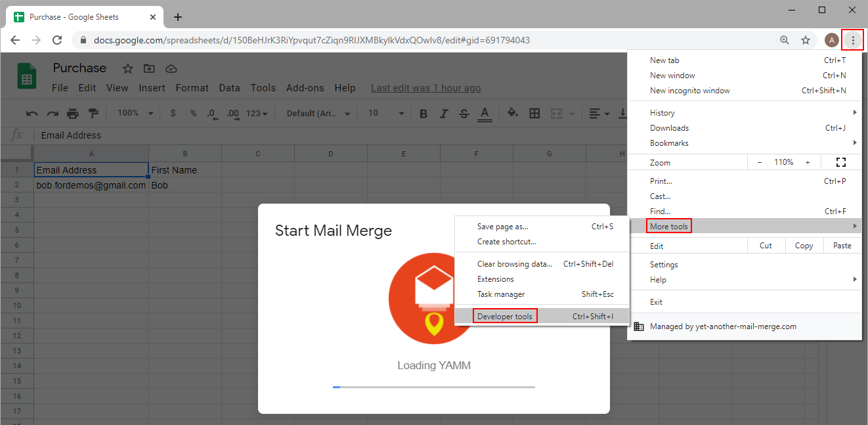This screenshot has width=868, height=425.
Task: Redo the action in Sheets toolbar
Action: tap(52, 114)
